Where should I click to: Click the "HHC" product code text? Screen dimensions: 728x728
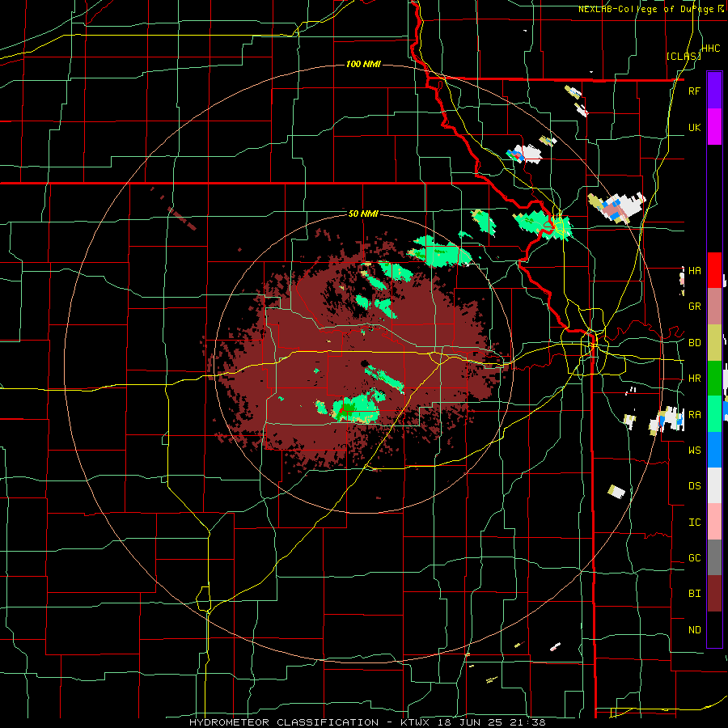point(710,49)
